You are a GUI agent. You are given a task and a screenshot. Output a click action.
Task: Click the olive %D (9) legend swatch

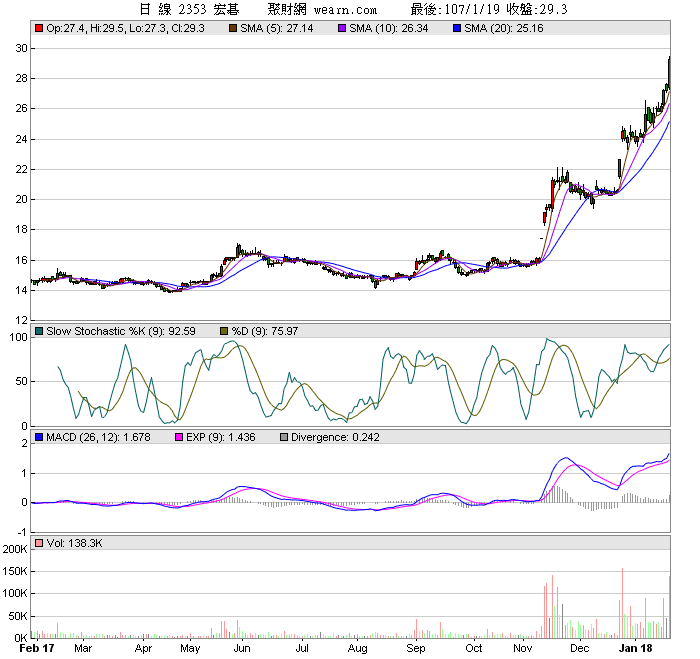(x=224, y=331)
